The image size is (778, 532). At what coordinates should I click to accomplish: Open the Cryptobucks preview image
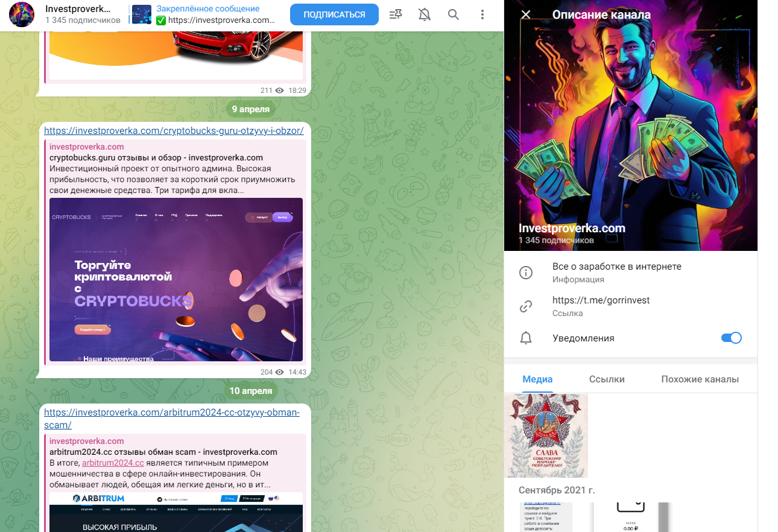pos(176,280)
